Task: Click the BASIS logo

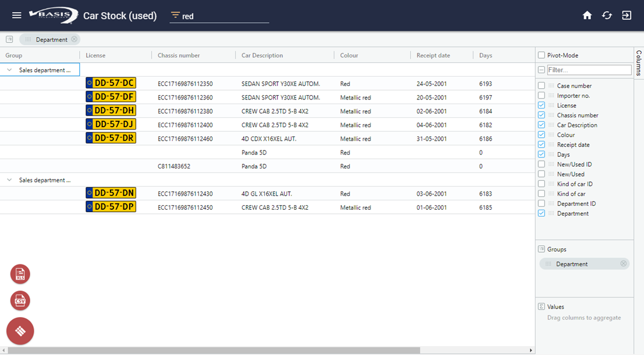Action: (x=54, y=16)
